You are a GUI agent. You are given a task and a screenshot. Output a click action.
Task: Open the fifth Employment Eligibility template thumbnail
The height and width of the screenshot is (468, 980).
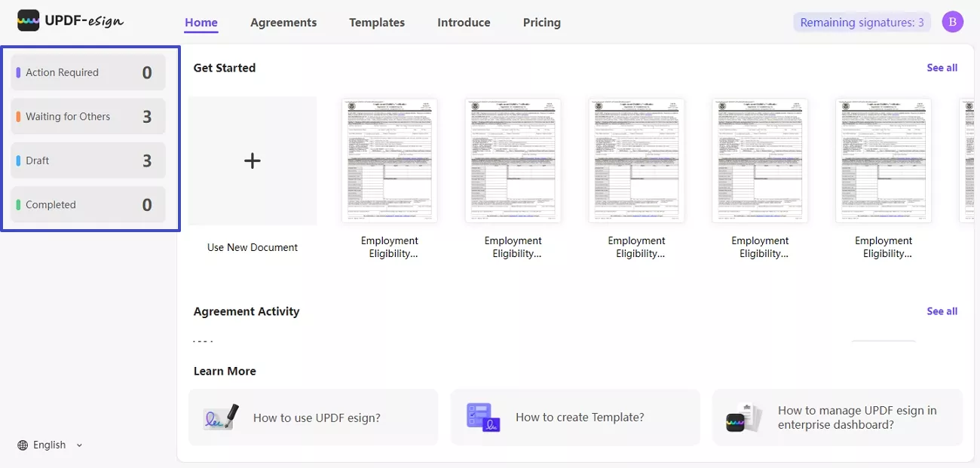click(x=884, y=161)
